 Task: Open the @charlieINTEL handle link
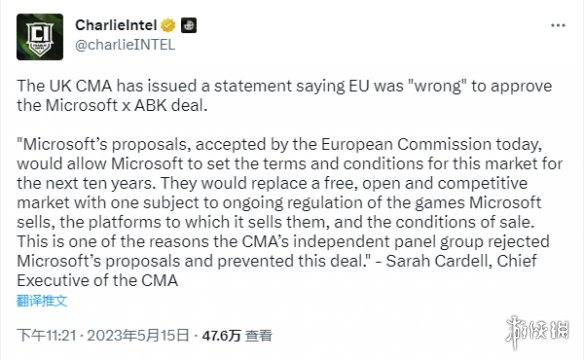(125, 45)
